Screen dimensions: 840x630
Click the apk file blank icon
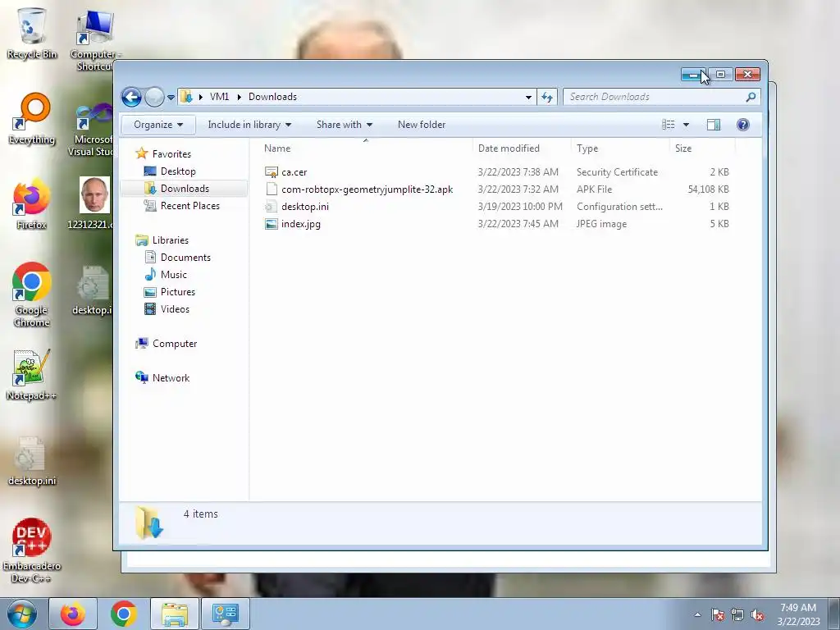coord(272,189)
